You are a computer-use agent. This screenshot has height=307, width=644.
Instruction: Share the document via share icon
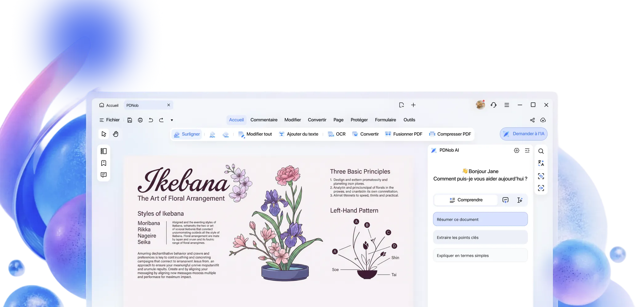pos(532,120)
